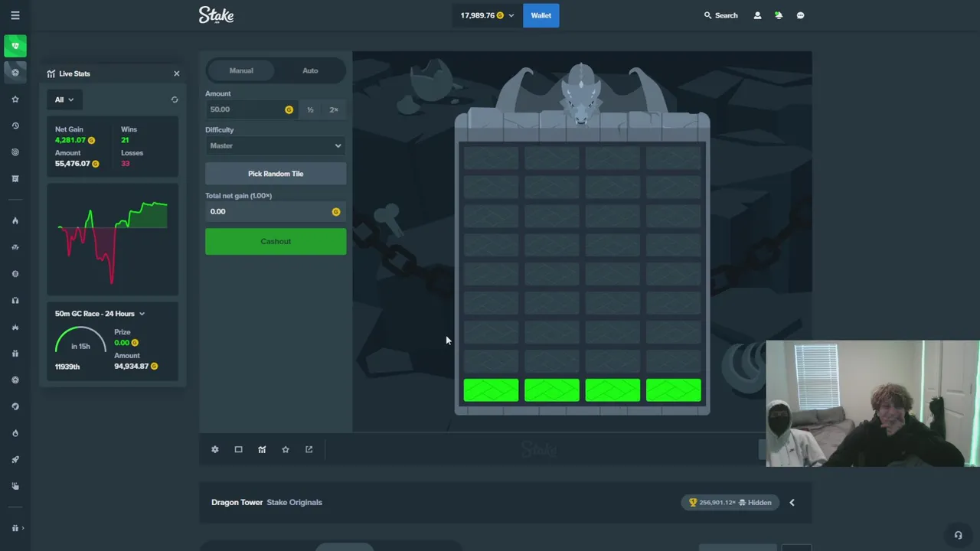Open the Wallet
980x551 pixels.
(541, 15)
